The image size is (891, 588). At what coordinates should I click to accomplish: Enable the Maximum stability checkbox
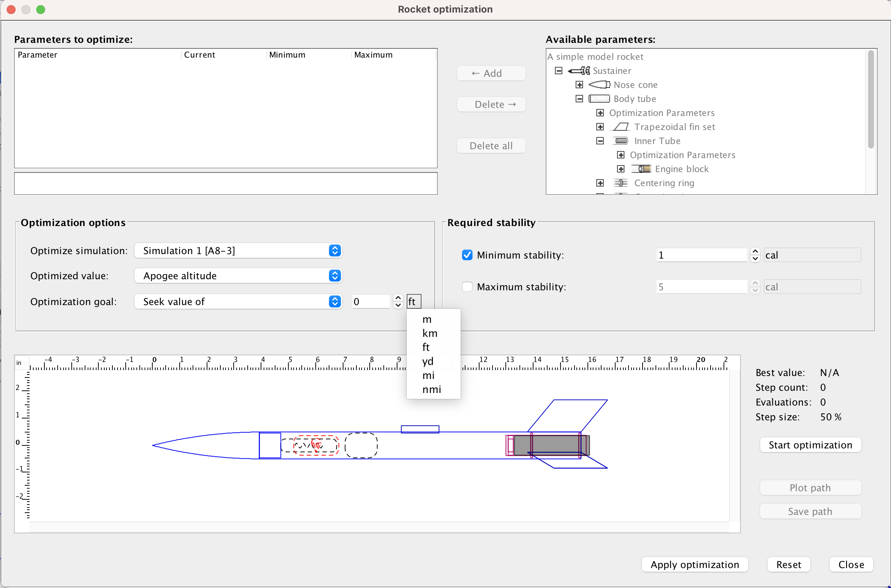point(467,287)
